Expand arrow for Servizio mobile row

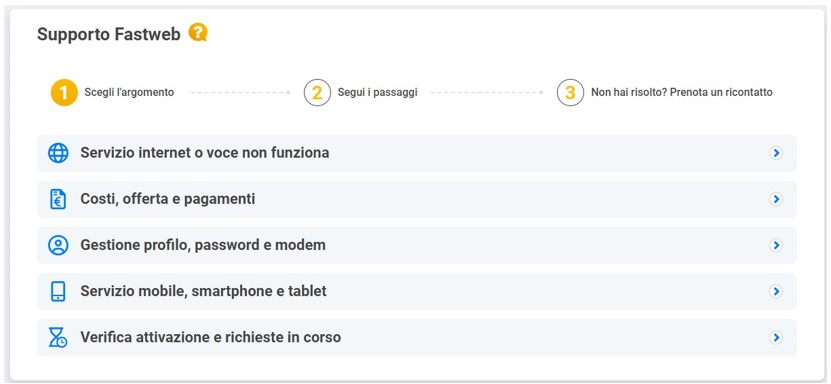click(776, 291)
